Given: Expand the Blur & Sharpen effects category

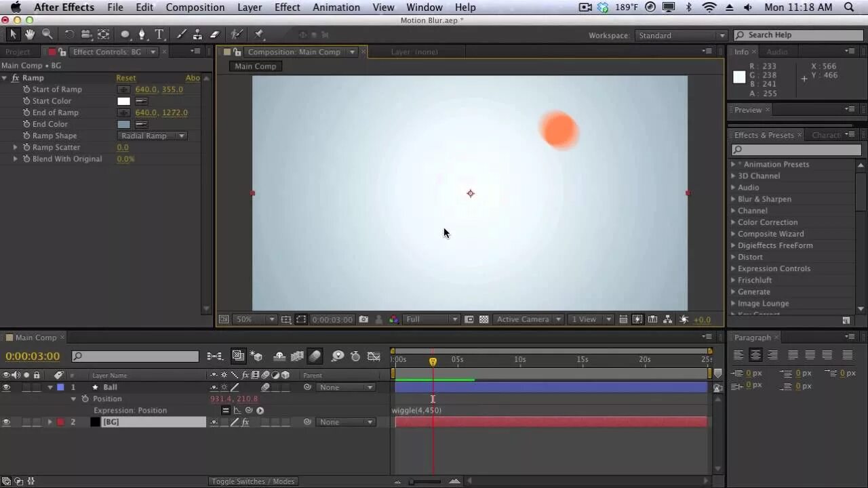Looking at the screenshot, I should [733, 199].
